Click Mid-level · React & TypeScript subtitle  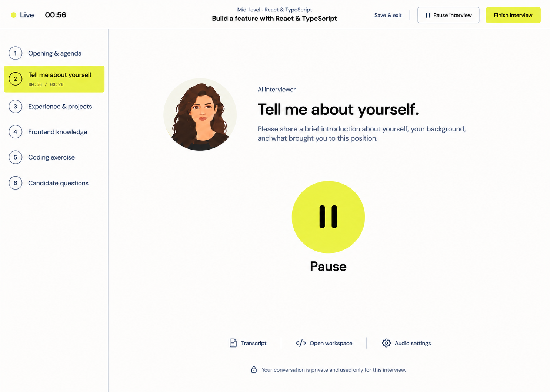point(274,10)
